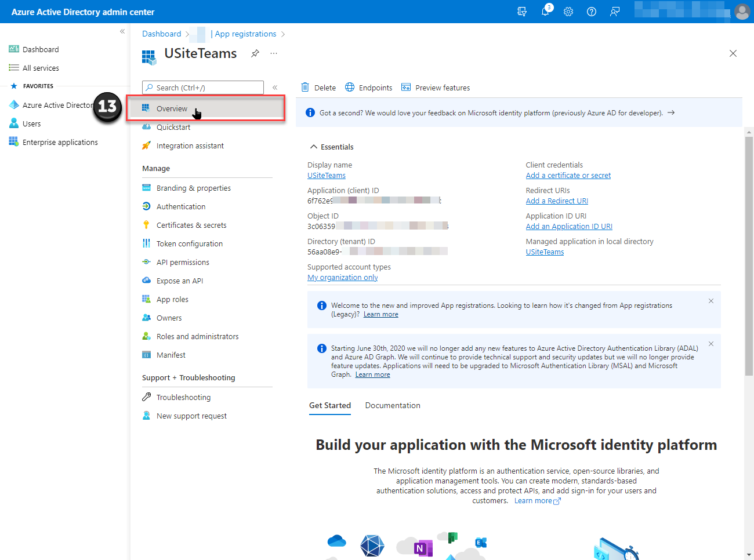This screenshot has height=560, width=754.
Task: Pin USiteTeams to dashboard
Action: point(255,53)
